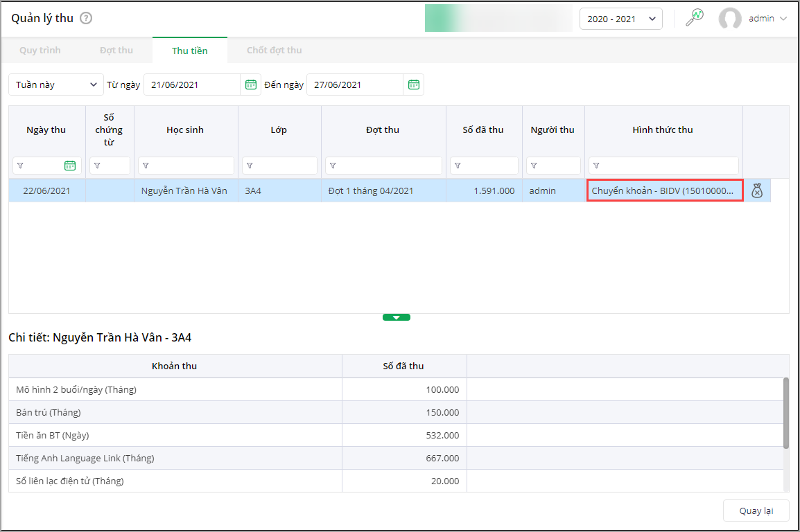Select Mô hình 2 buổi/ngày (Tháng) row
Image resolution: width=800 pixels, height=532 pixels.
click(396, 389)
